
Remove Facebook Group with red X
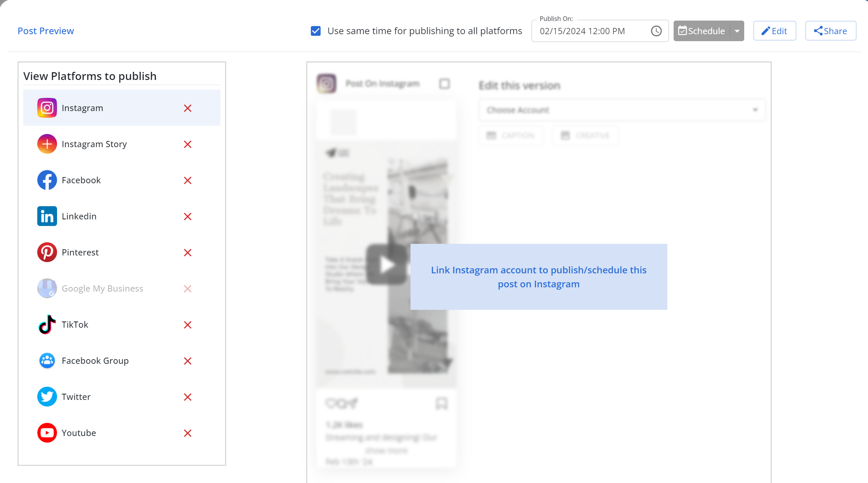188,361
